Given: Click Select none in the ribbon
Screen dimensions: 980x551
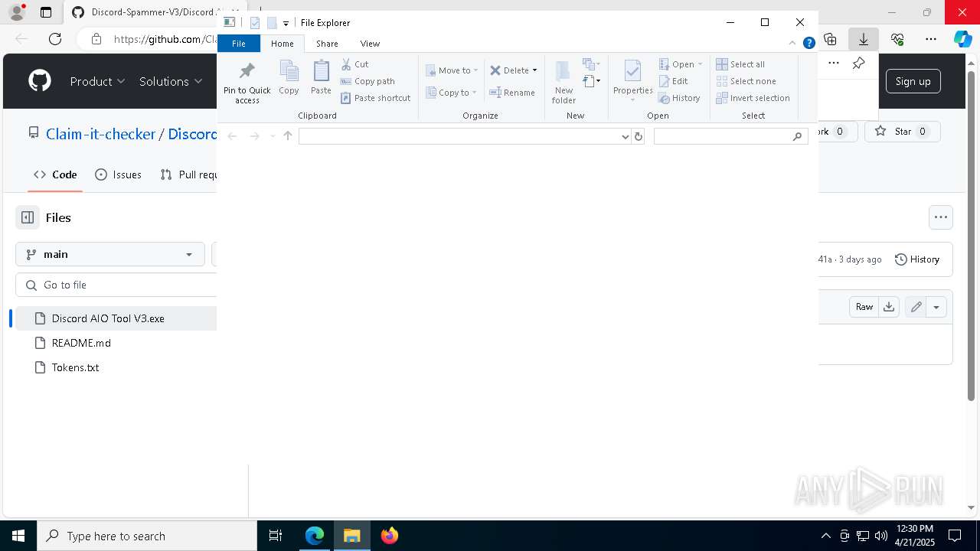Looking at the screenshot, I should point(746,81).
